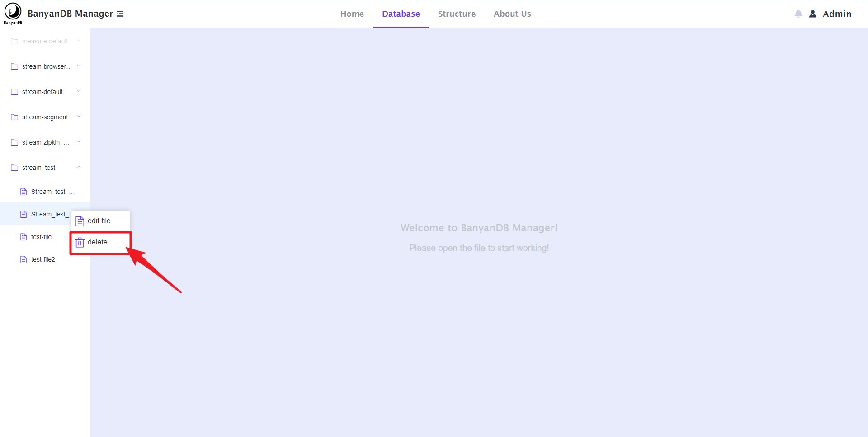Screen dimensions: 868x437
Task: Click the 'Please open the file' text
Action: point(479,248)
